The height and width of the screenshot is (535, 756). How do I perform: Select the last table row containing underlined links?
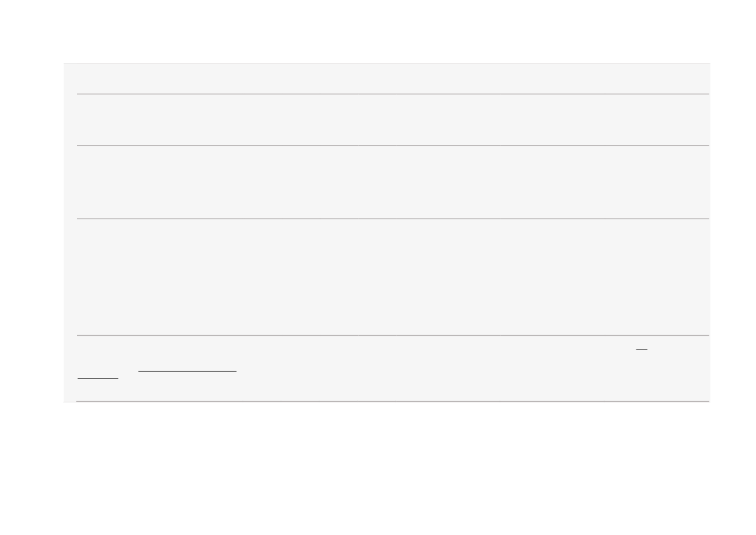pos(393,368)
